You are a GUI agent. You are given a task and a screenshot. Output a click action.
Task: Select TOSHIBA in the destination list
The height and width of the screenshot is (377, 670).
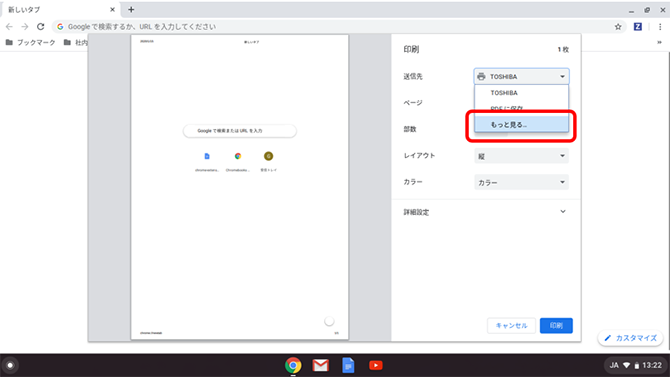[x=521, y=93]
